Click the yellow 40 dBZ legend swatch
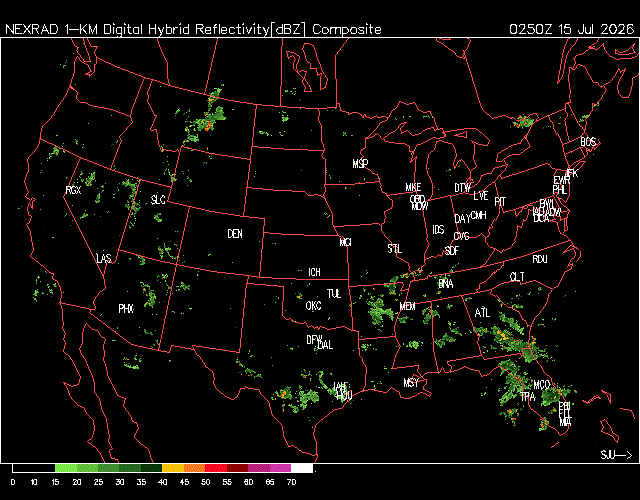 pos(173,468)
